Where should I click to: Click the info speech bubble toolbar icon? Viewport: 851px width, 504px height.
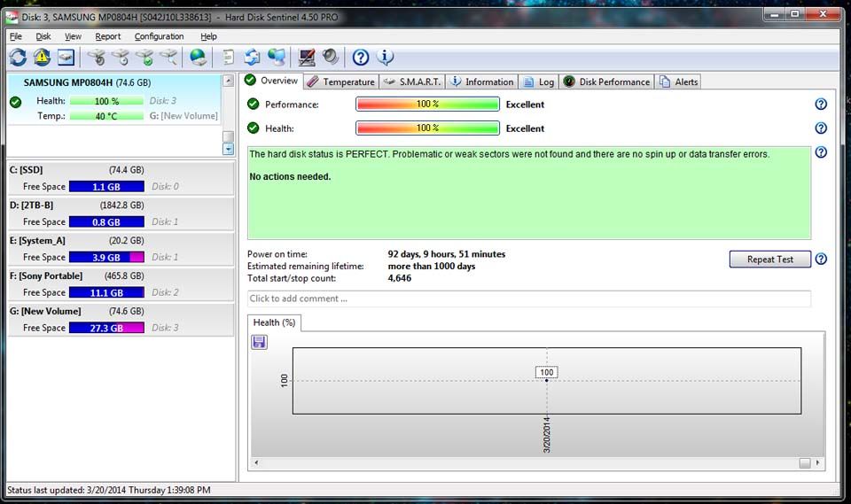tap(385, 58)
